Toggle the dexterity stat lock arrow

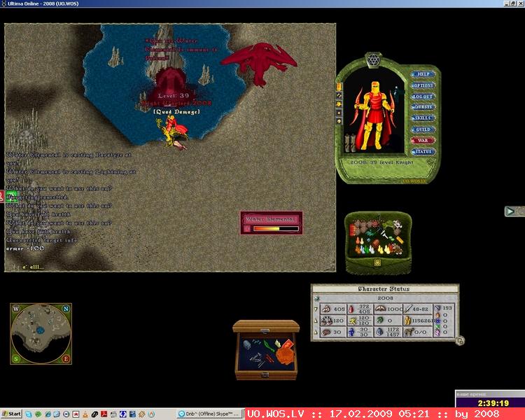click(316, 321)
